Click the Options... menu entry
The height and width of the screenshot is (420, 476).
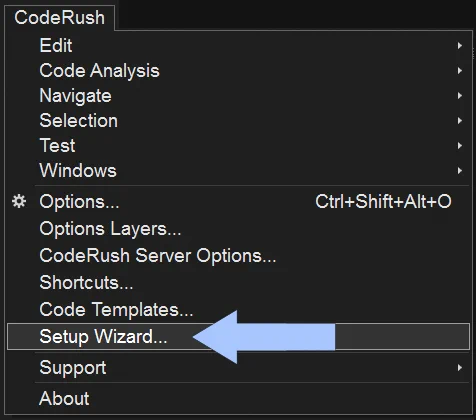(238, 202)
